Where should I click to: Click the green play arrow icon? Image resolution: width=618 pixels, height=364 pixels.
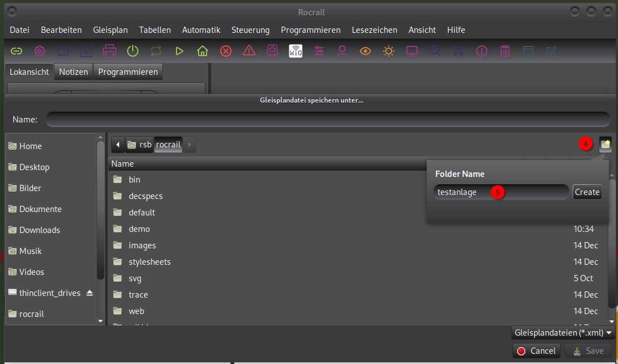click(x=179, y=51)
